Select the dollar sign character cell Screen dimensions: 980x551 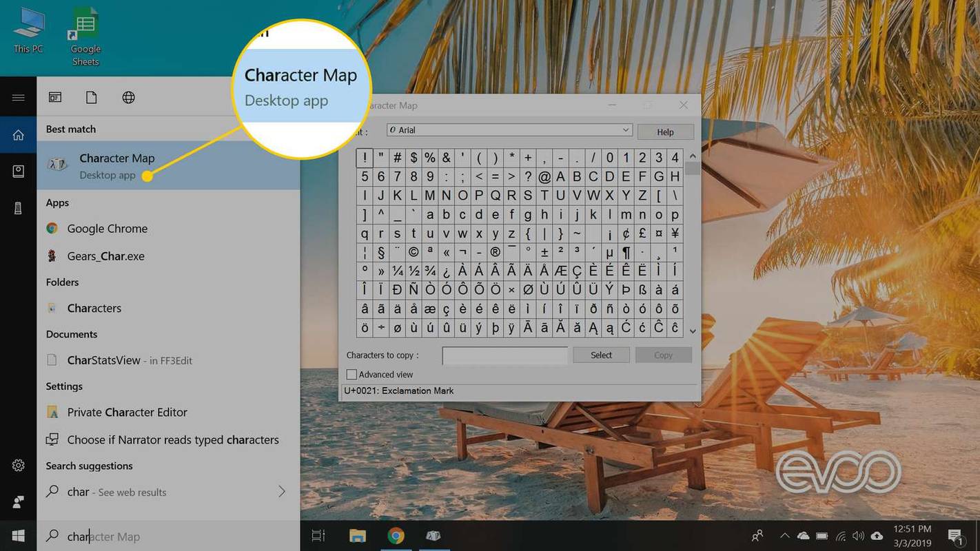pyautogui.click(x=414, y=158)
